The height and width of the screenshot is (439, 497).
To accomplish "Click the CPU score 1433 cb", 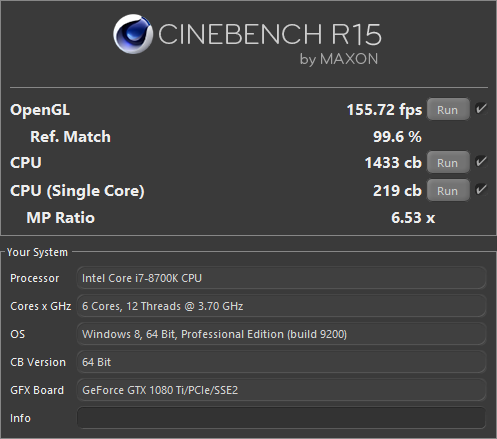I will [x=393, y=163].
